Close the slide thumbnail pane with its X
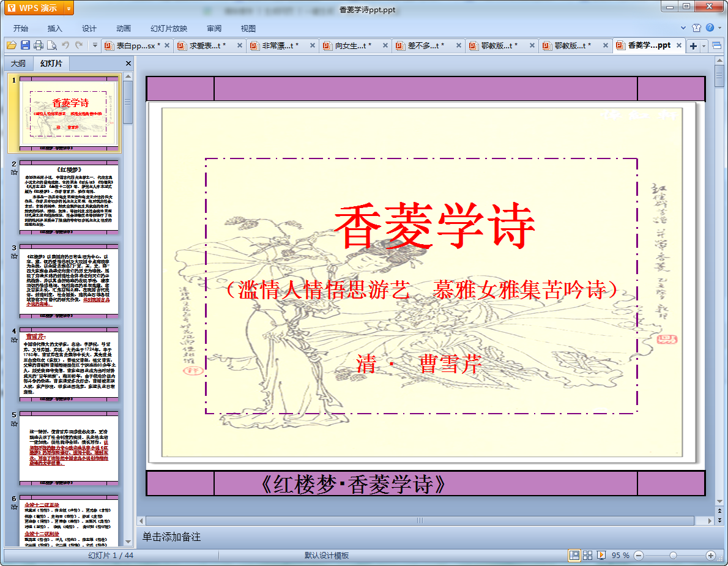The image size is (728, 566). pos(128,63)
